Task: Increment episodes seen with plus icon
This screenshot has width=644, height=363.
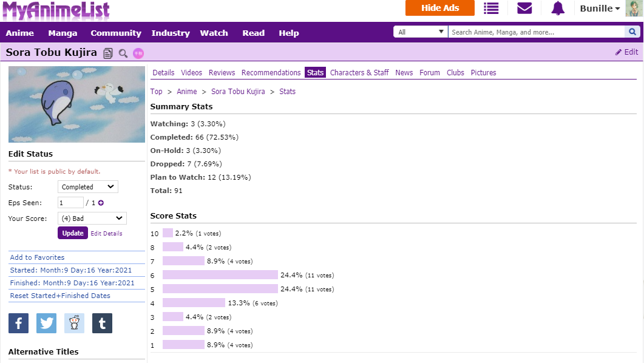Action: (101, 203)
